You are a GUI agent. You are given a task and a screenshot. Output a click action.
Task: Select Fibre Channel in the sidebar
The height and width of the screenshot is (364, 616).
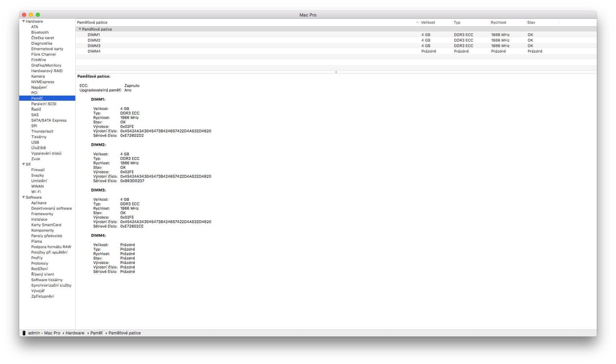click(44, 54)
